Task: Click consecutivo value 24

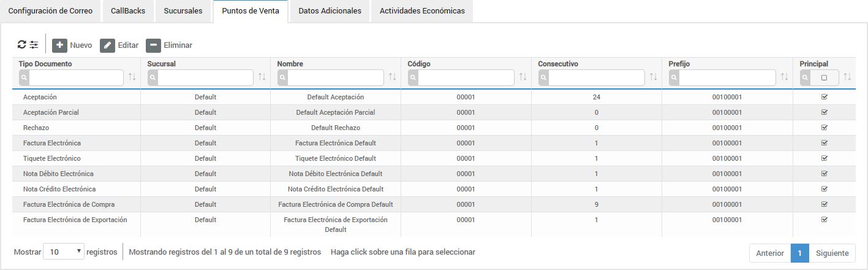Action: coord(596,97)
